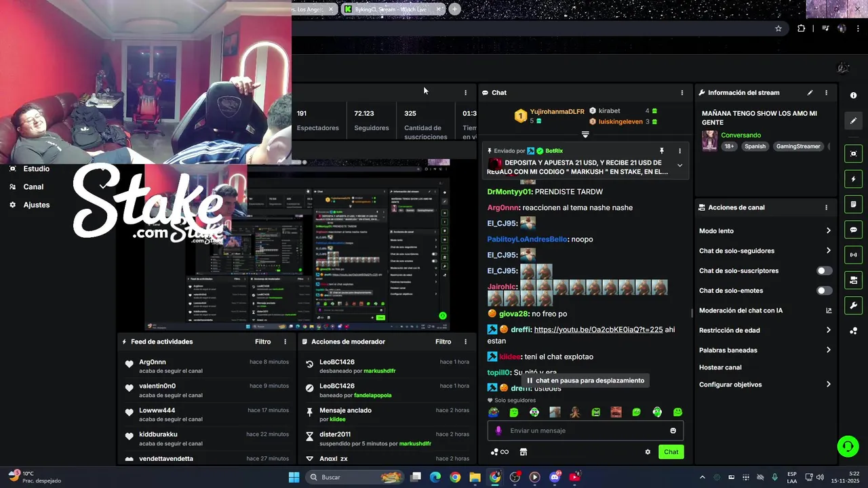The height and width of the screenshot is (488, 868).
Task: Open a new browser tab
Action: [x=455, y=9]
